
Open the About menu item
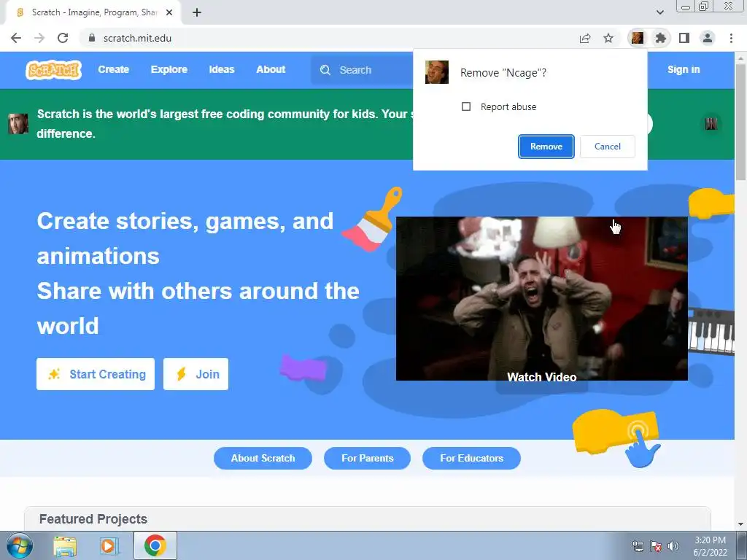tap(271, 69)
